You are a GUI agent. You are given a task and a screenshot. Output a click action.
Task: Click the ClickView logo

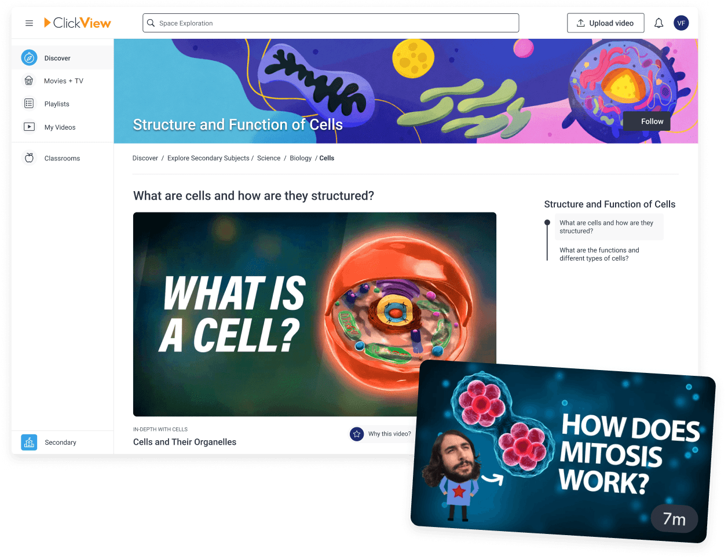pyautogui.click(x=78, y=23)
